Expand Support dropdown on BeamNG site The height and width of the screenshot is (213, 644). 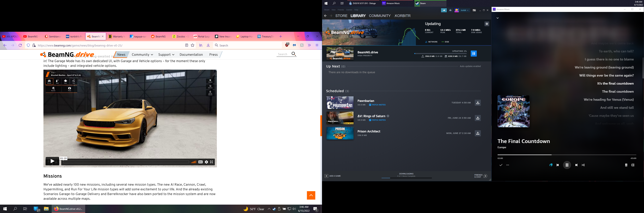(x=166, y=55)
